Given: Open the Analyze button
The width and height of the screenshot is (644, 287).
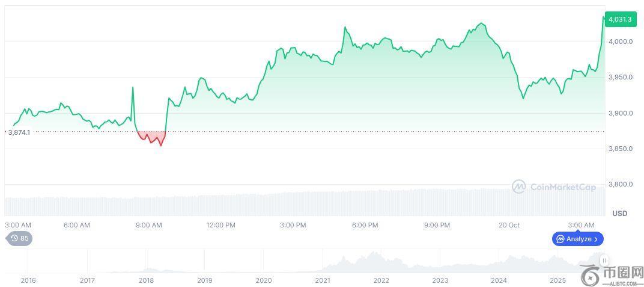Looking at the screenshot, I should [577, 239].
